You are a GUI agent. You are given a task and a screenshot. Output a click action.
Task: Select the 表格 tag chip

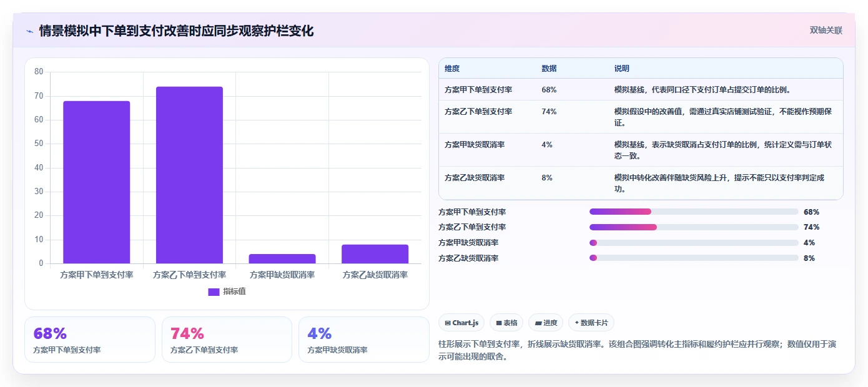tap(506, 323)
